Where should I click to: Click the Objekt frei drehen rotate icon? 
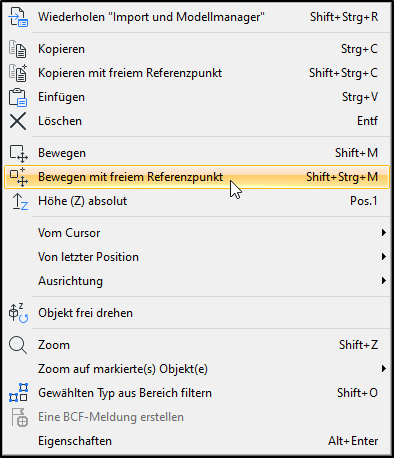18,313
